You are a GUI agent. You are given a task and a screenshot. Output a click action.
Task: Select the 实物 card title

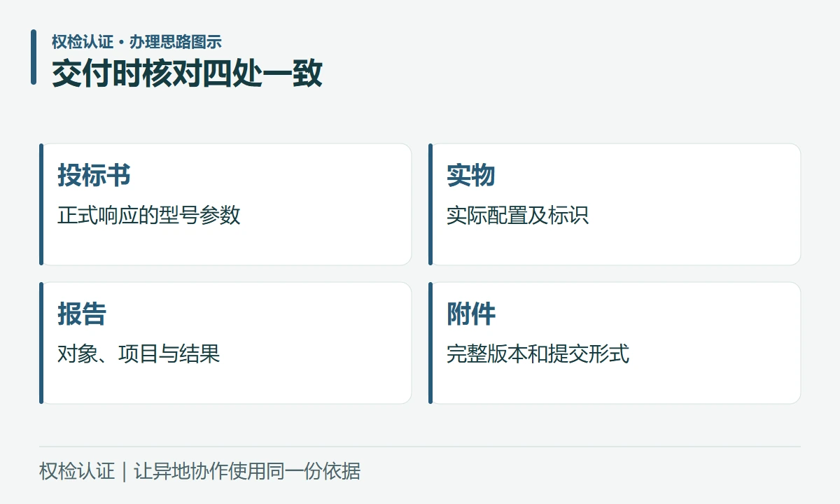[471, 176]
